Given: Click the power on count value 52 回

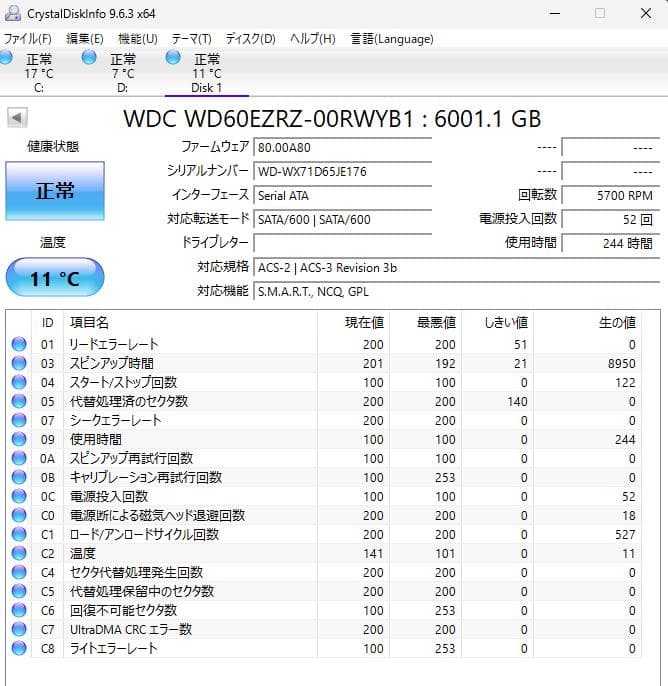Looking at the screenshot, I should click(611, 220).
